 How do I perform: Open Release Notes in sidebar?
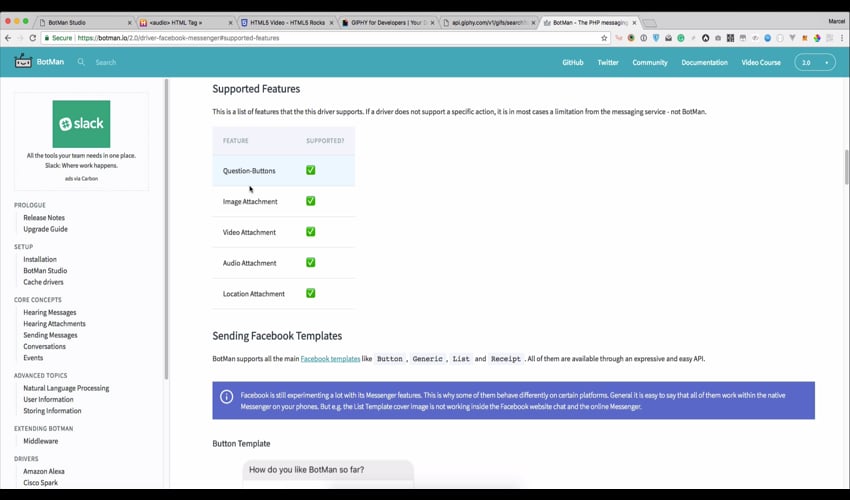pyautogui.click(x=44, y=217)
